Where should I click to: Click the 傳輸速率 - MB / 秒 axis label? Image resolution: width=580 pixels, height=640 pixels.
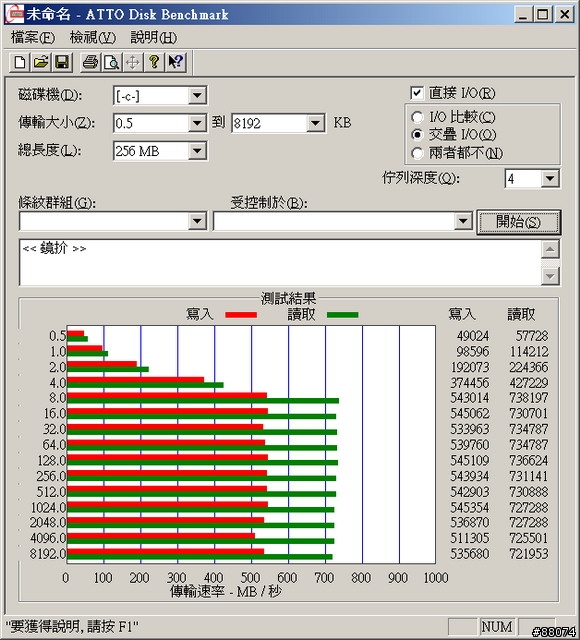(226, 591)
